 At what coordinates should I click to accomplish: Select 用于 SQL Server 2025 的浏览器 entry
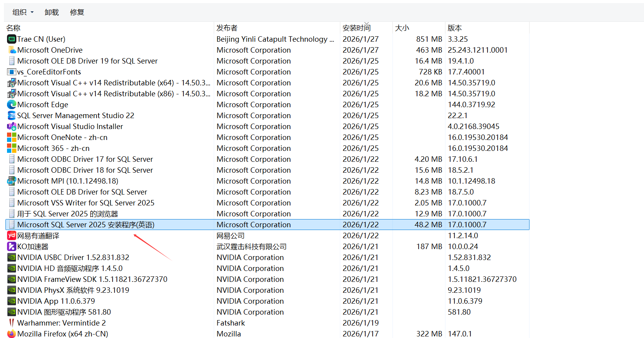point(68,214)
